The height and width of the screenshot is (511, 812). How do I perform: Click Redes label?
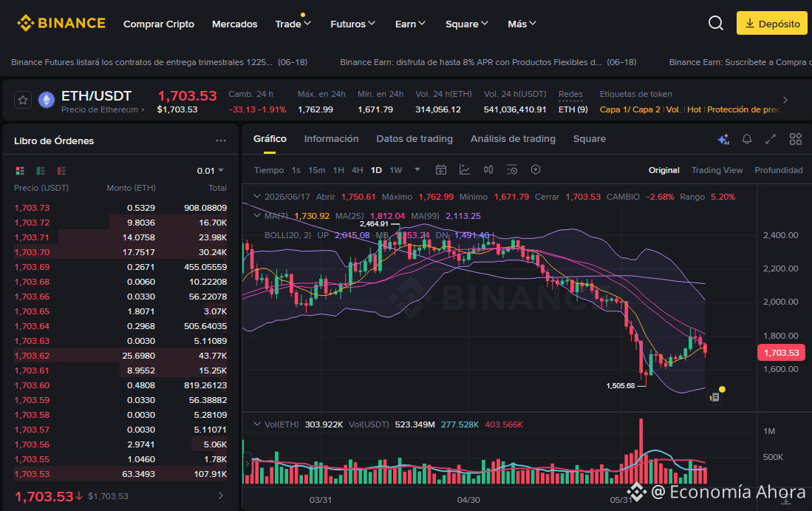[570, 94]
